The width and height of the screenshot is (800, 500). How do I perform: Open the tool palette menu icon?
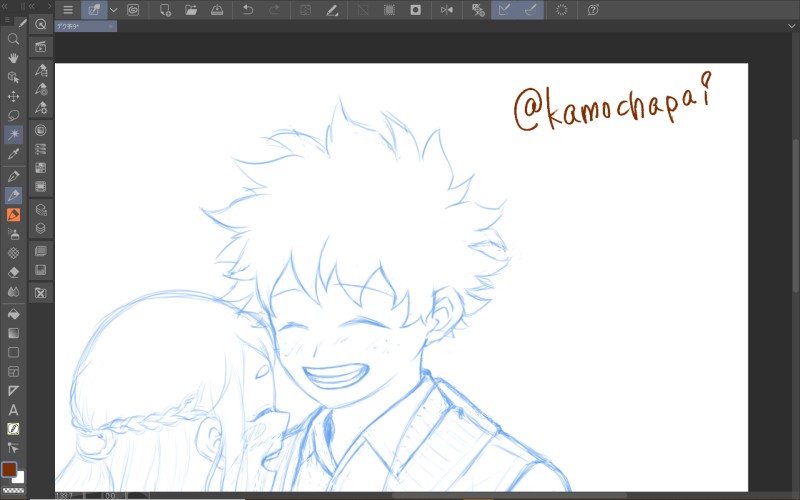(7, 20)
